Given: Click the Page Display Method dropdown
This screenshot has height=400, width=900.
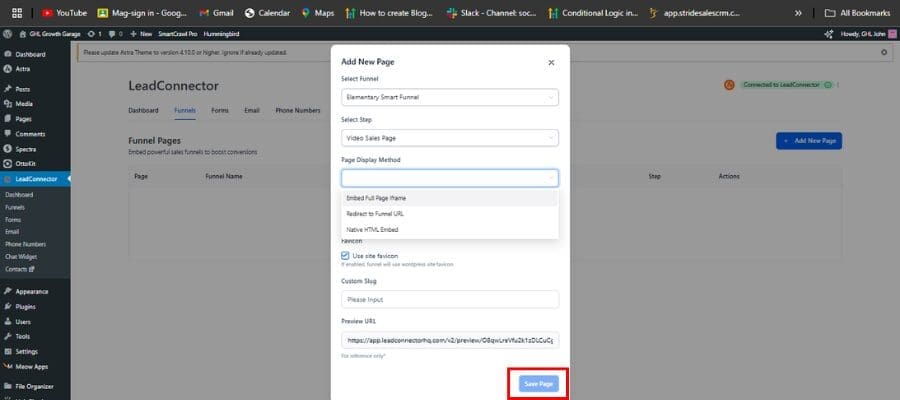Looking at the screenshot, I should click(x=449, y=178).
